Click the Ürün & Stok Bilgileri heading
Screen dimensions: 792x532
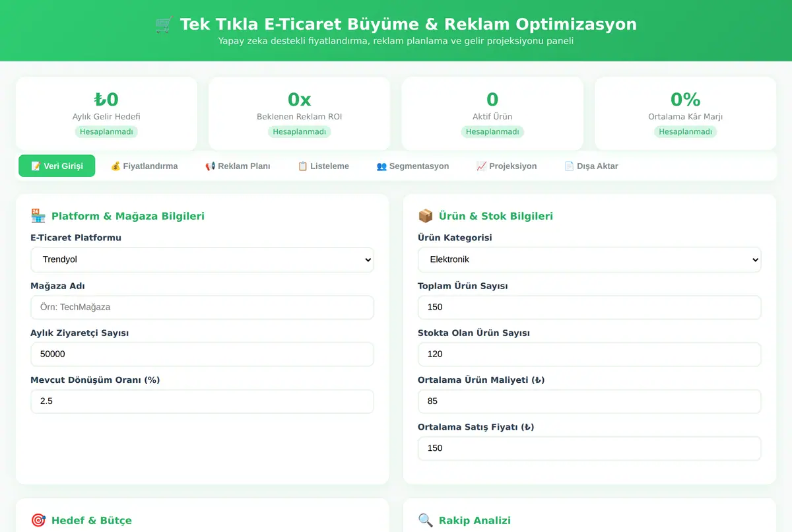point(496,216)
